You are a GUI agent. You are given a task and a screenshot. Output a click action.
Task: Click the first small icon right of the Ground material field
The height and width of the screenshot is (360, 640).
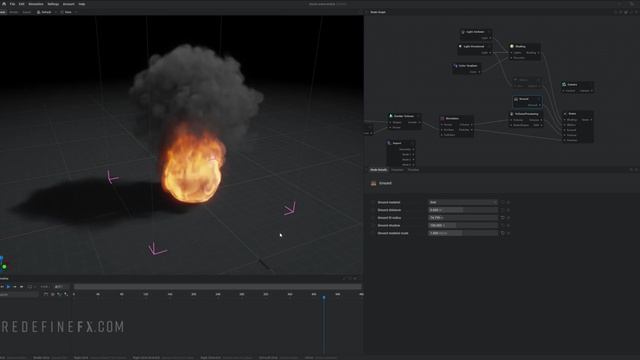503,202
